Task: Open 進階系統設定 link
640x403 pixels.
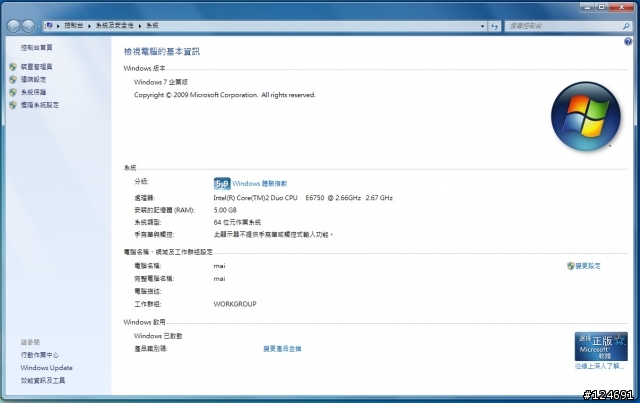Action: 40,105
